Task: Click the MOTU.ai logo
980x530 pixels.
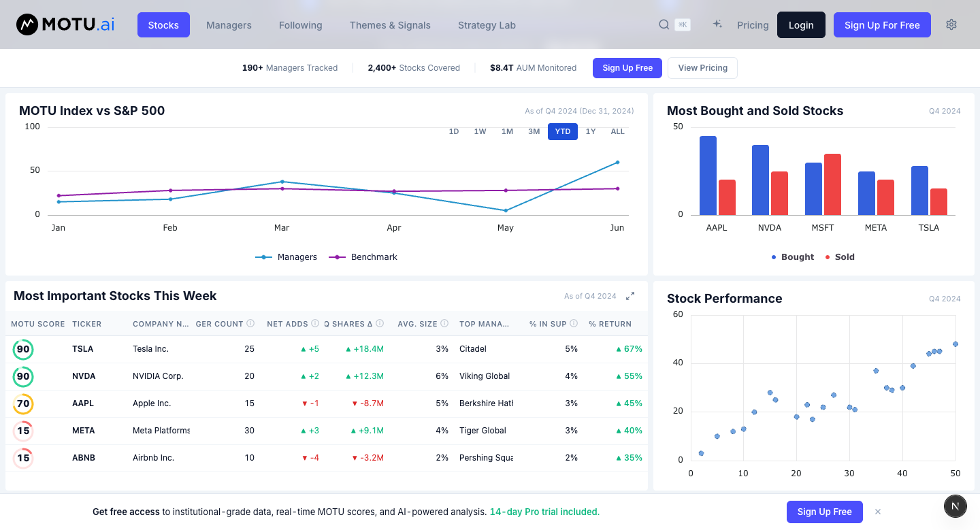Action: 65,25
